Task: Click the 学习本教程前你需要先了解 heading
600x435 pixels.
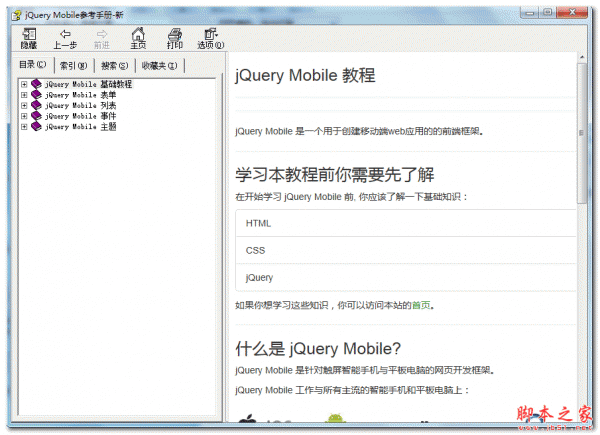Action: coord(334,175)
